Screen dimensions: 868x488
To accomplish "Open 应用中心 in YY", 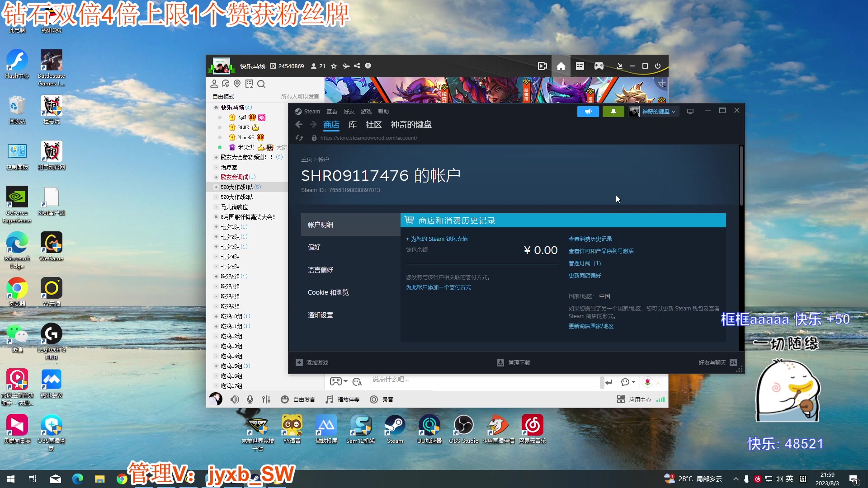I will coord(634,399).
